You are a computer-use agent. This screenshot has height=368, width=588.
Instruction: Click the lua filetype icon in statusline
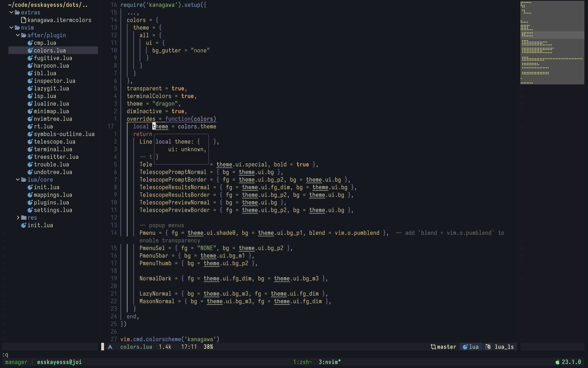465,347
